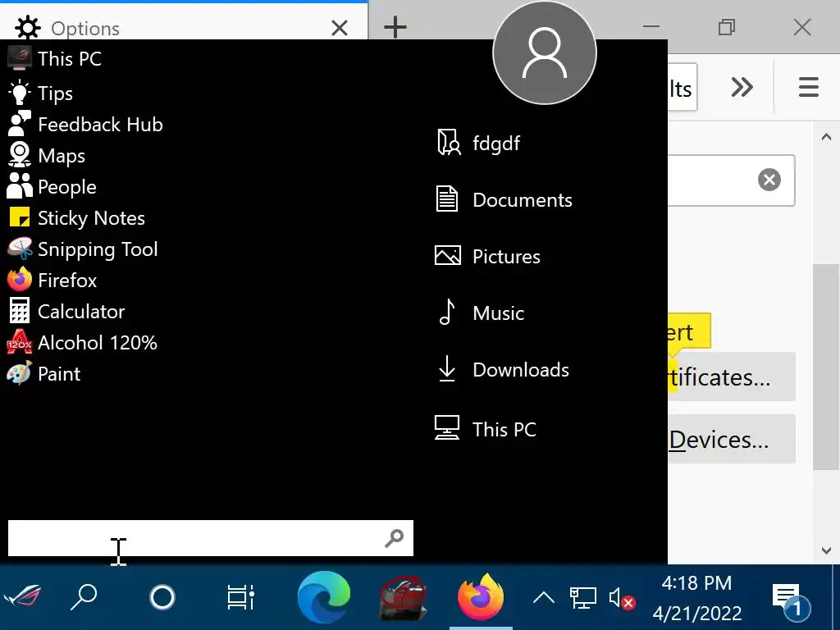This screenshot has width=840, height=630.
Task: Open the clock showing 4:18 PM
Action: (697, 597)
